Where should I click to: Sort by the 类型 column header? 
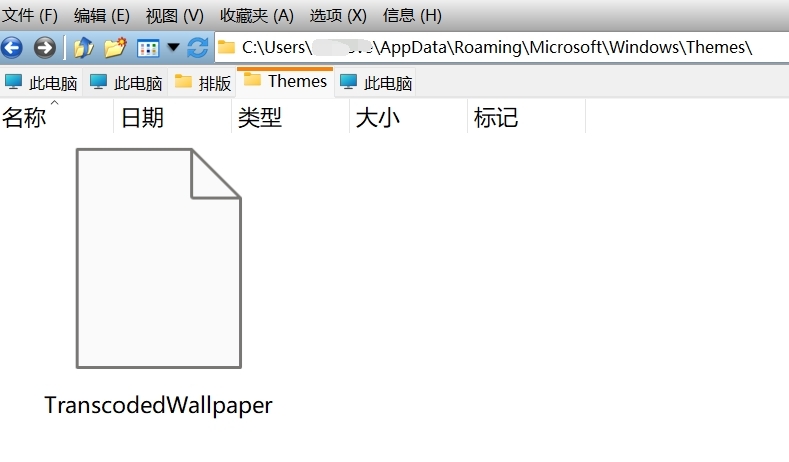pos(290,117)
